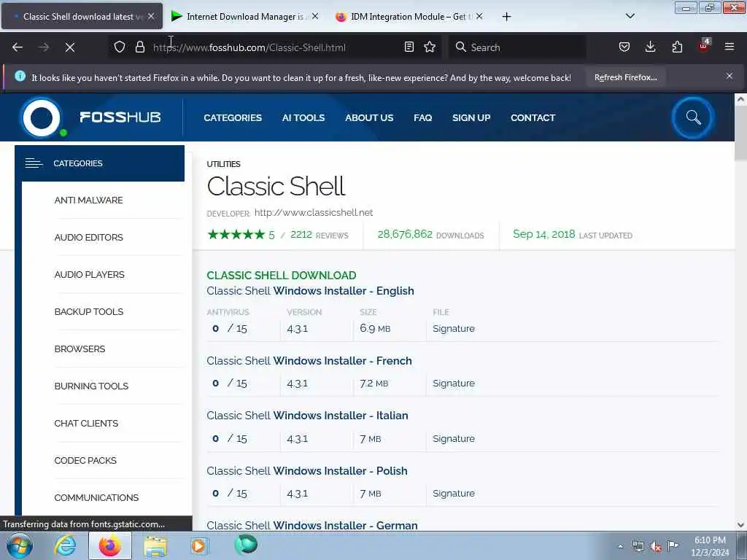
Task: Open uBlock extension icon with badge
Action: coord(704,46)
